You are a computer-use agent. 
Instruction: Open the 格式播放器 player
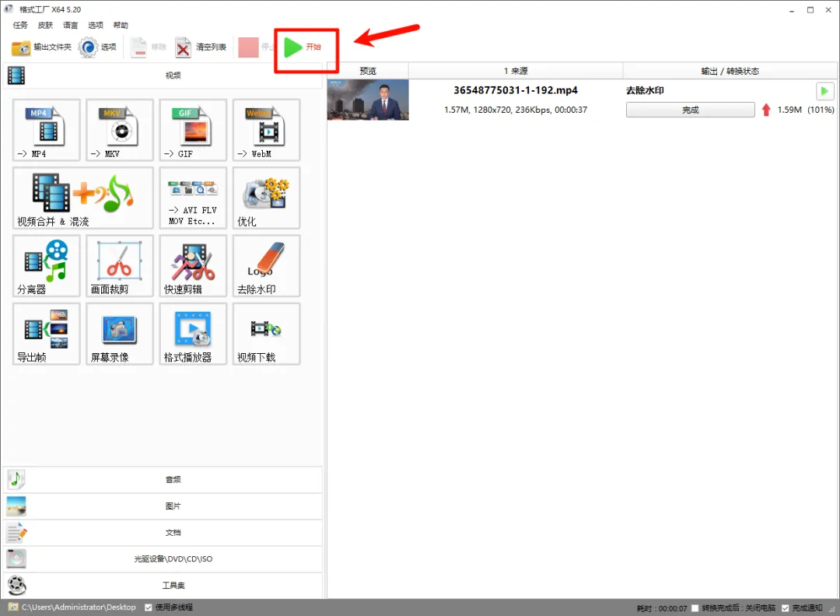(x=193, y=334)
